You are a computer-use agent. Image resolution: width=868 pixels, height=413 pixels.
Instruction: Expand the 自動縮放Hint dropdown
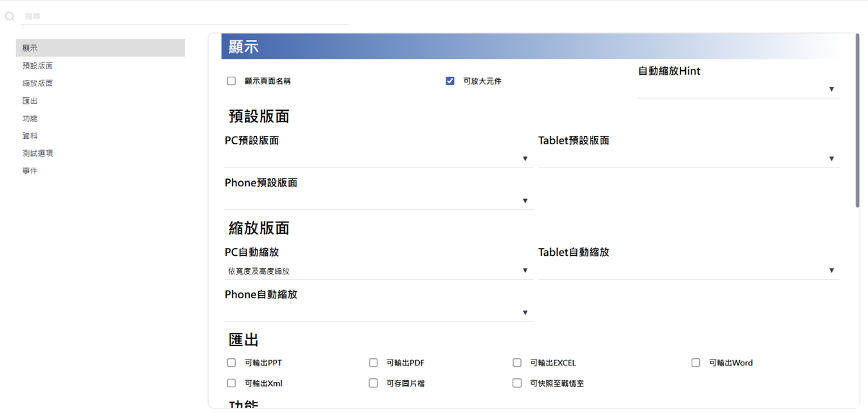coord(738,90)
